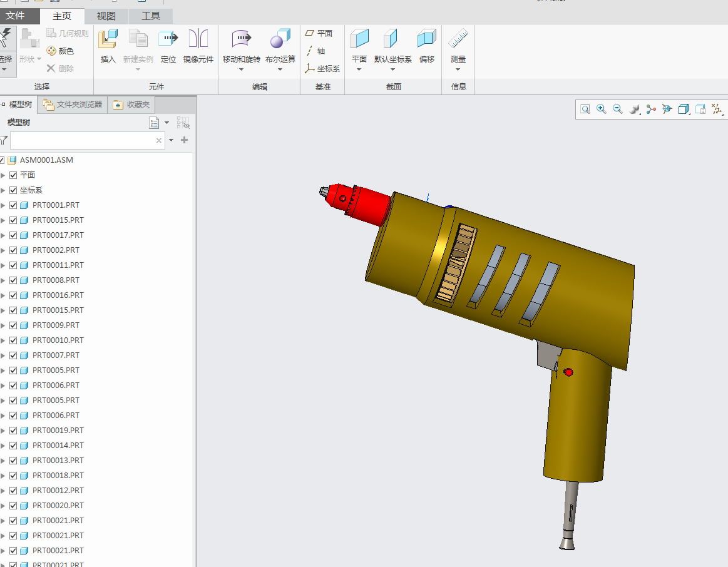Switch to the 收藏夹 favorites tab
This screenshot has width=728, height=567.
click(131, 105)
